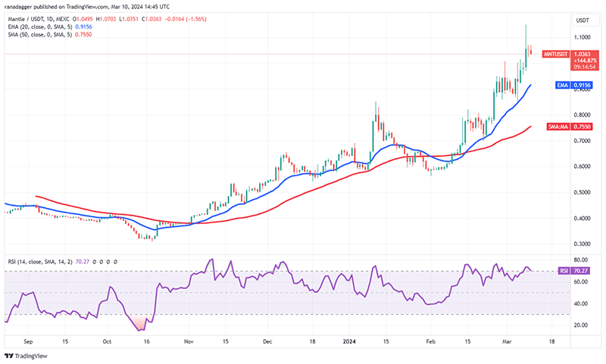Click the 2024 label on the time axis
The width and height of the screenshot is (606, 364).
point(349,341)
